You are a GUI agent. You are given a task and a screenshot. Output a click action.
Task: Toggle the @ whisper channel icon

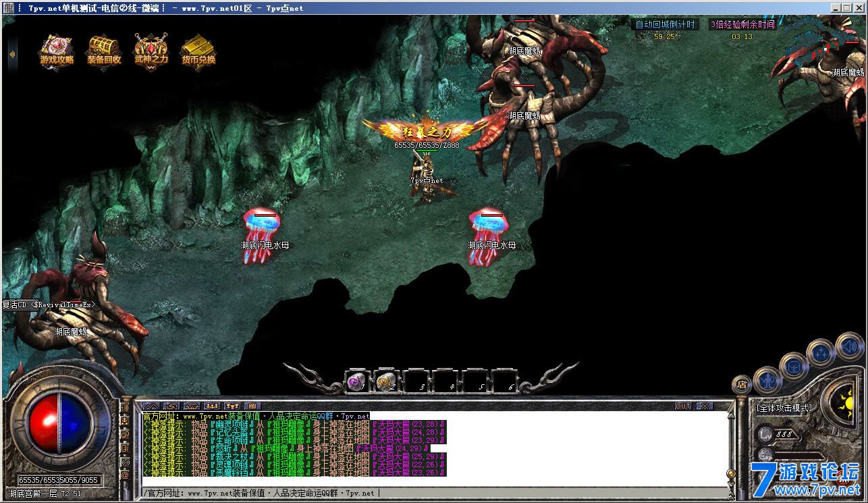[125, 475]
